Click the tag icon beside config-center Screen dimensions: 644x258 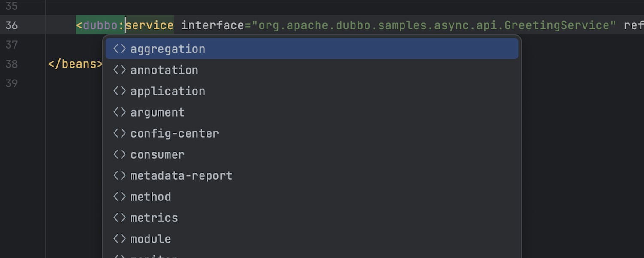(x=119, y=133)
